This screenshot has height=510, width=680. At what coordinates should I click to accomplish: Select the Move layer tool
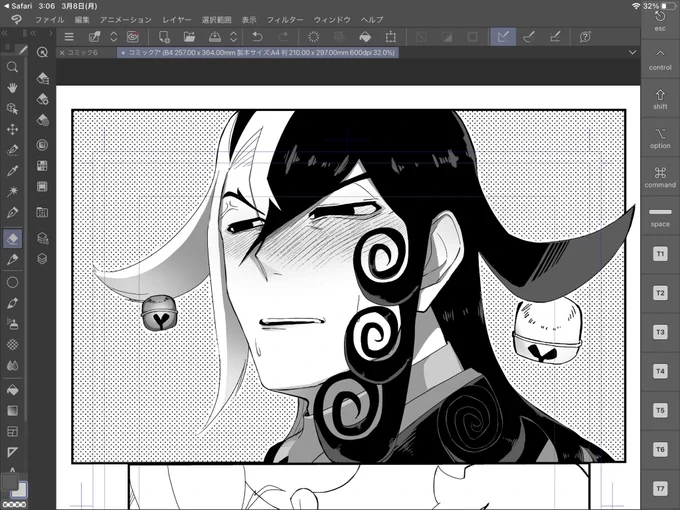click(13, 129)
